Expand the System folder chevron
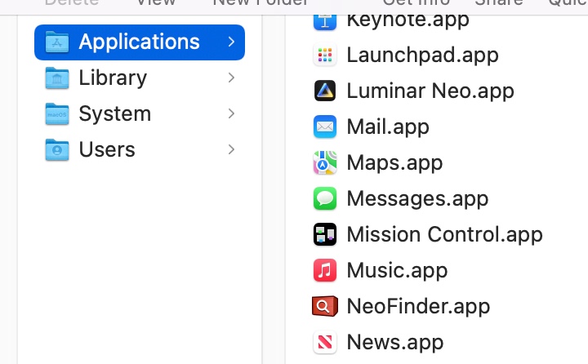This screenshot has width=588, height=364. (x=231, y=113)
